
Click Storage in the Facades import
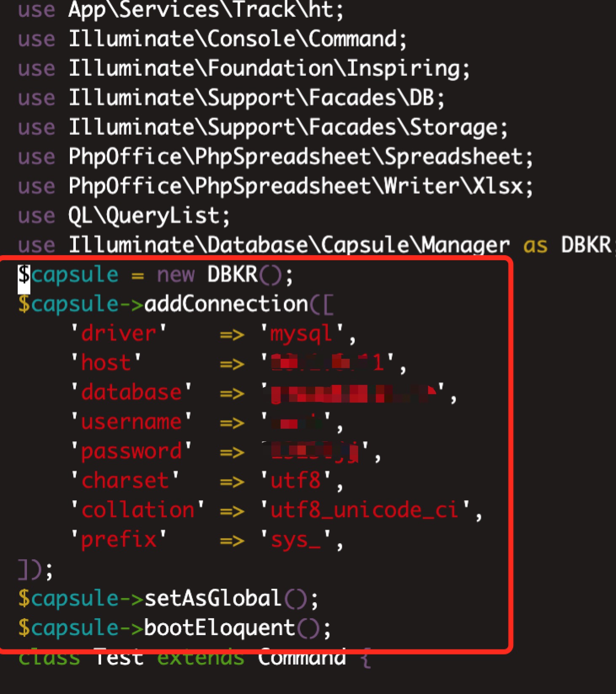pyautogui.click(x=453, y=128)
